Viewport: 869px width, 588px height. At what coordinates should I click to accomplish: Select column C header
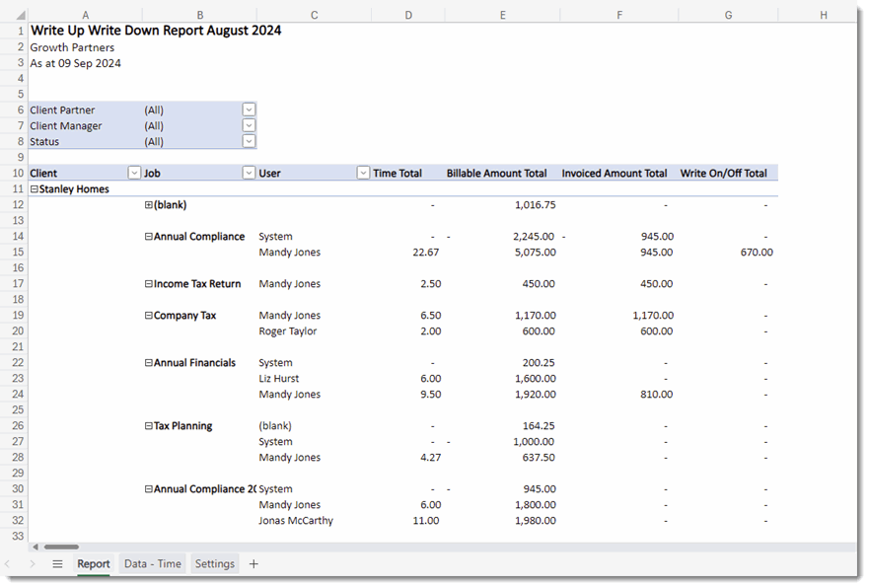point(314,15)
